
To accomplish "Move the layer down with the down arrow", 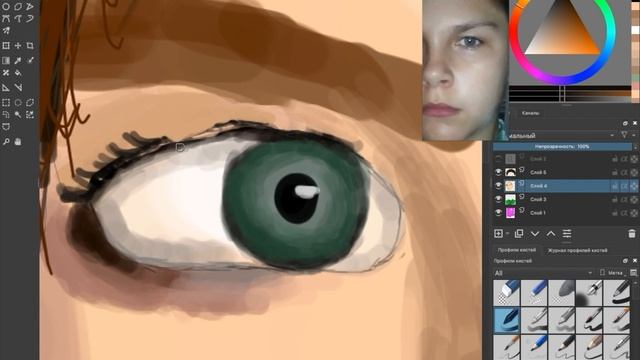I will pyautogui.click(x=535, y=234).
